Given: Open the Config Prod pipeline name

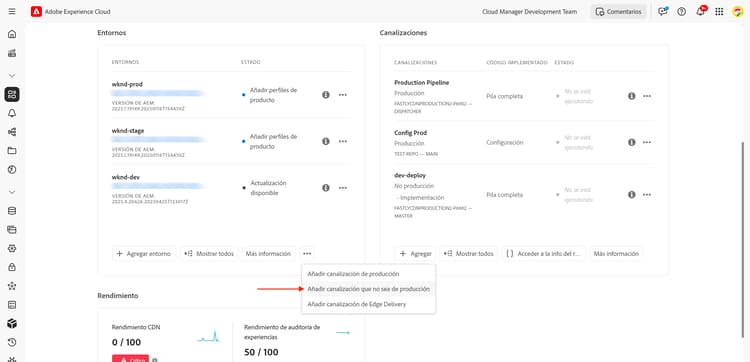Looking at the screenshot, I should [411, 132].
